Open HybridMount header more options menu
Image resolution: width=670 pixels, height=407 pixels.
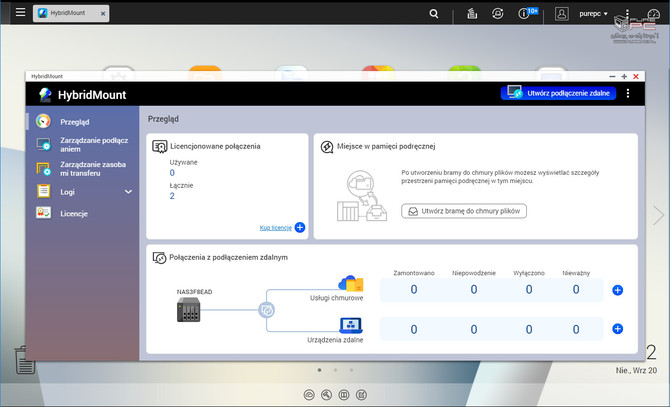(628, 93)
